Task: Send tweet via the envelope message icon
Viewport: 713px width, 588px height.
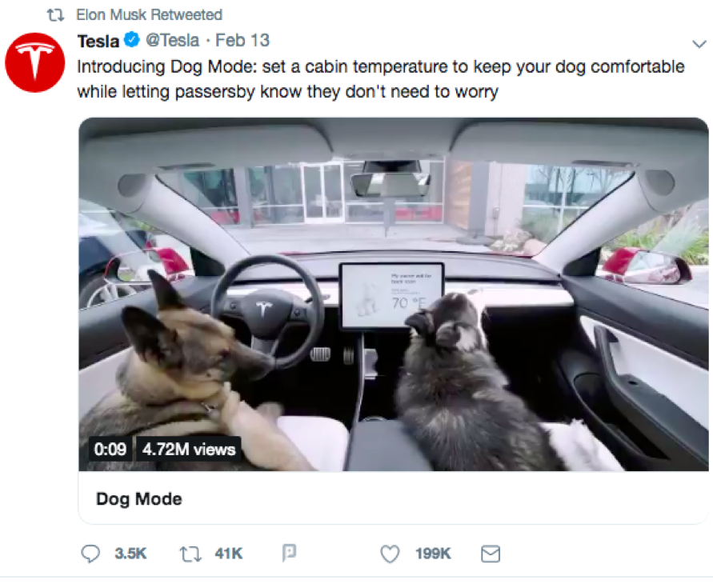Action: click(x=491, y=554)
